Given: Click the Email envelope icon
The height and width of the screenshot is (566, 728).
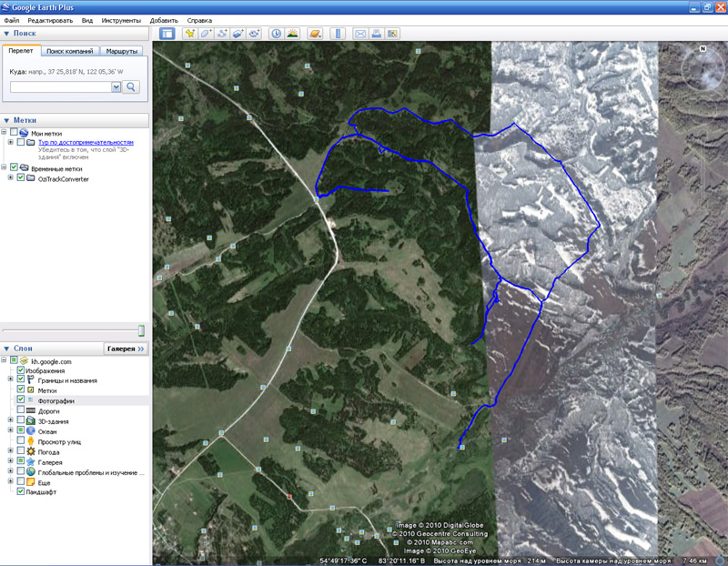Looking at the screenshot, I should click(359, 34).
